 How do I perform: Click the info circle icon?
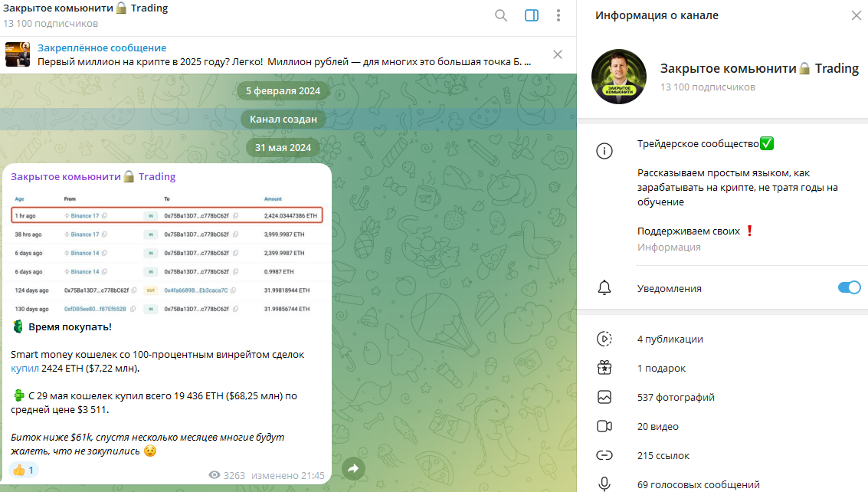click(x=604, y=151)
